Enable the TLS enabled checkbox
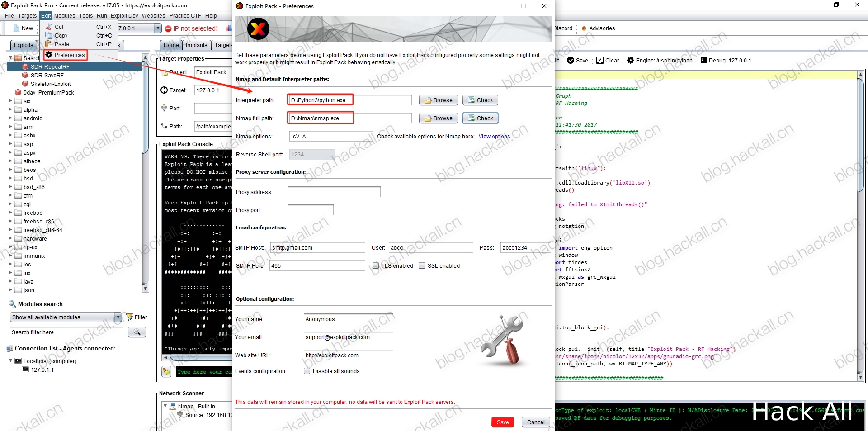 [376, 265]
